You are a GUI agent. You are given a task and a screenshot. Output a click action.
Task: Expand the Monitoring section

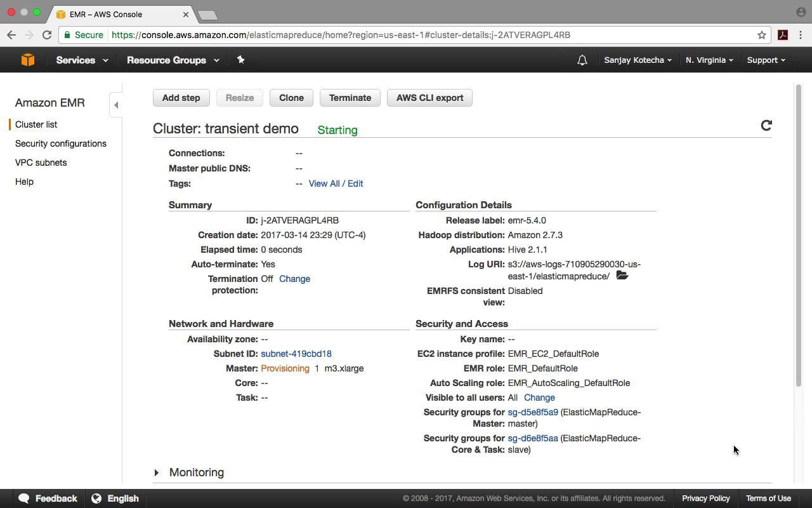pos(157,472)
